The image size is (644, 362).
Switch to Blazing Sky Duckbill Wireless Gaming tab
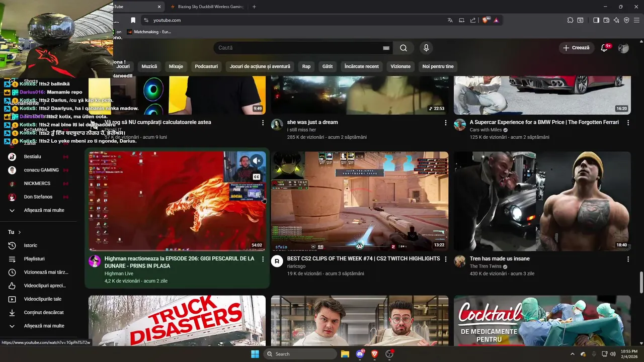point(206,7)
